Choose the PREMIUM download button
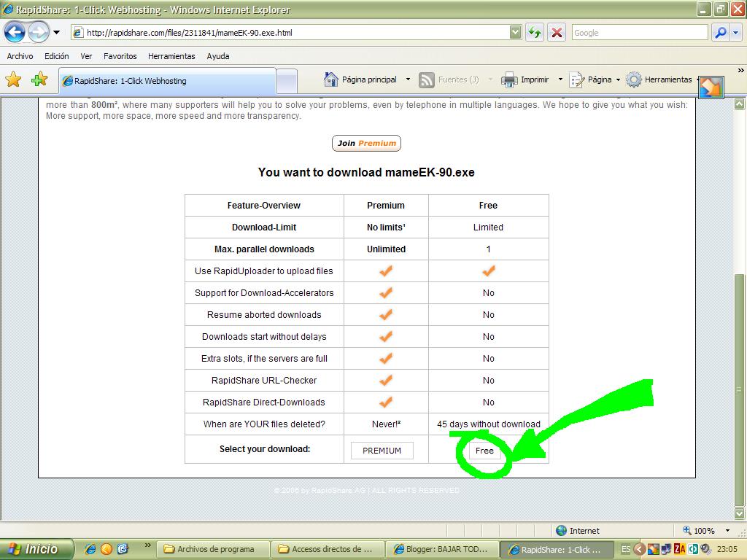This screenshot has width=747, height=560. click(x=382, y=451)
